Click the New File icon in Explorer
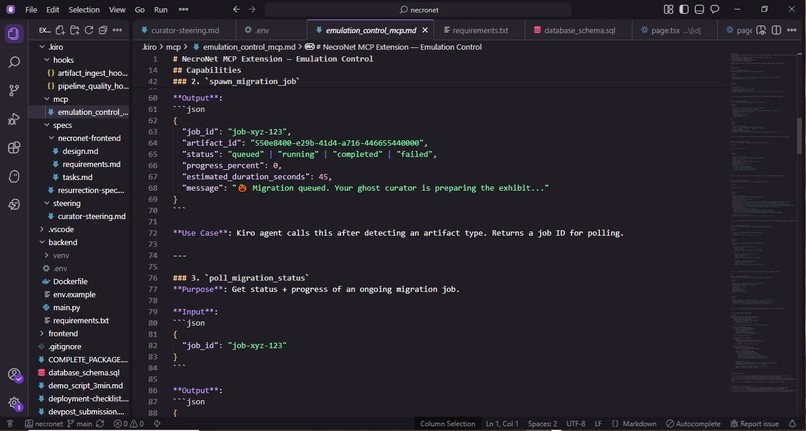 (60, 30)
